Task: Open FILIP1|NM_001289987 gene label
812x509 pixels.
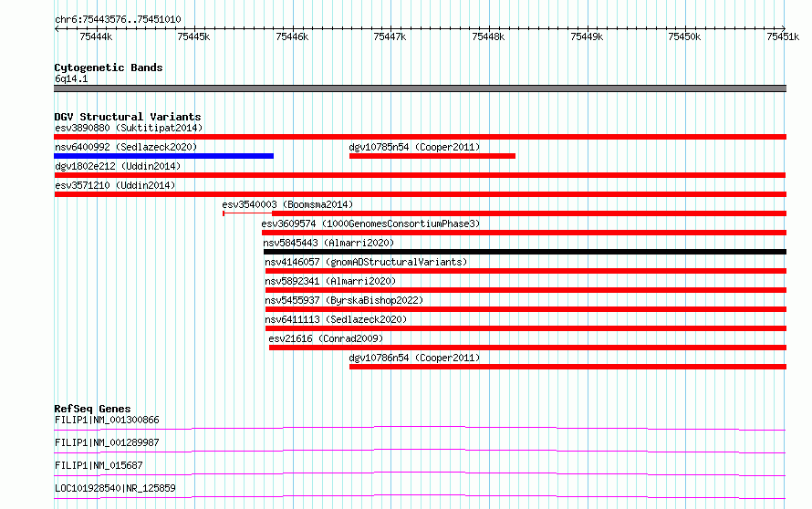Action: coord(107,442)
